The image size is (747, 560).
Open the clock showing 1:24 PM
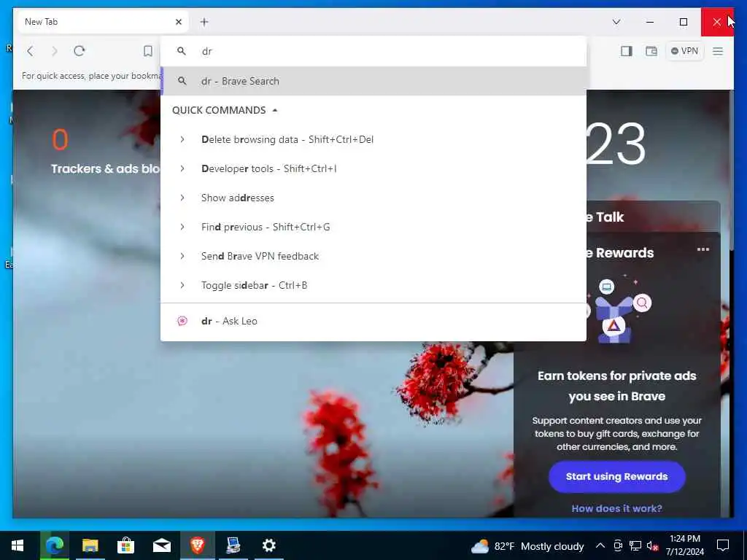tap(684, 545)
